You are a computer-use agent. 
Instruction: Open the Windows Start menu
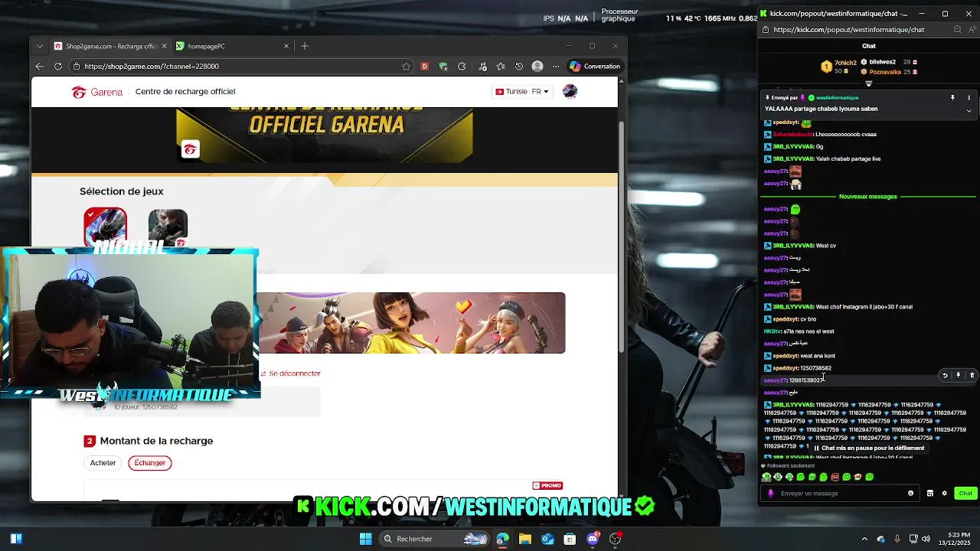pos(365,539)
